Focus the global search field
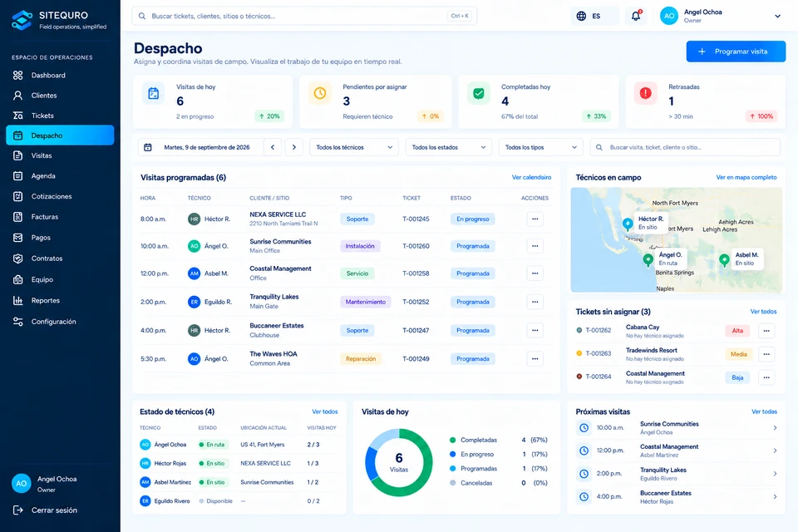 tap(304, 16)
